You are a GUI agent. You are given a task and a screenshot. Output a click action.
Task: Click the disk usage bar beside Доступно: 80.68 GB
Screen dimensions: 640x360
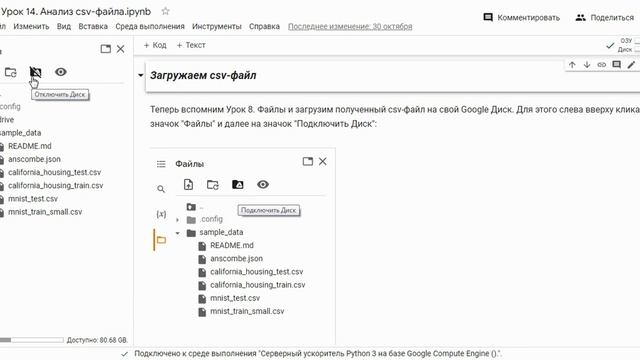tap(32, 340)
